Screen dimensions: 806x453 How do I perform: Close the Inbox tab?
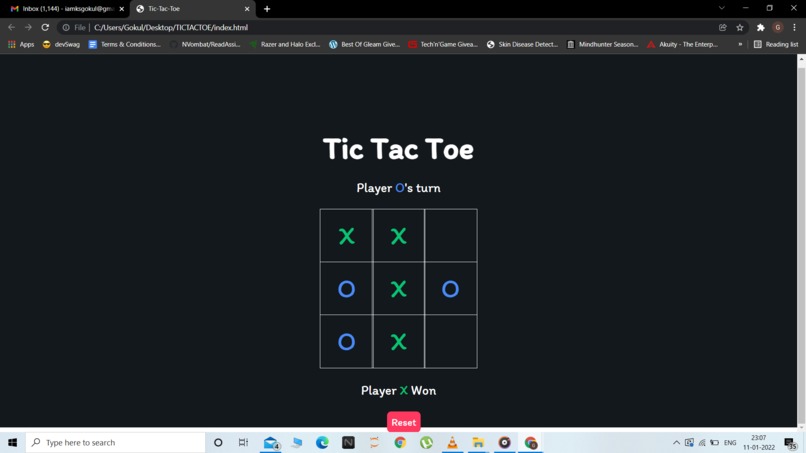[x=122, y=9]
